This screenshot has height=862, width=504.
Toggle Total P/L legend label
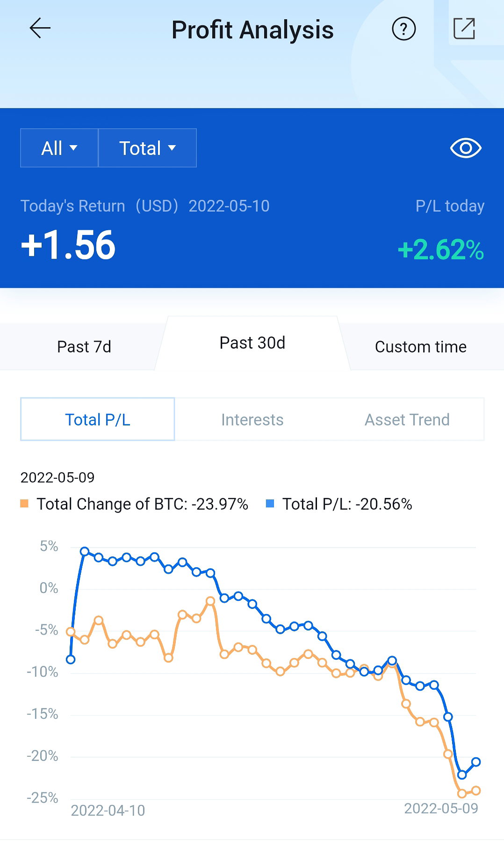pyautogui.click(x=347, y=504)
